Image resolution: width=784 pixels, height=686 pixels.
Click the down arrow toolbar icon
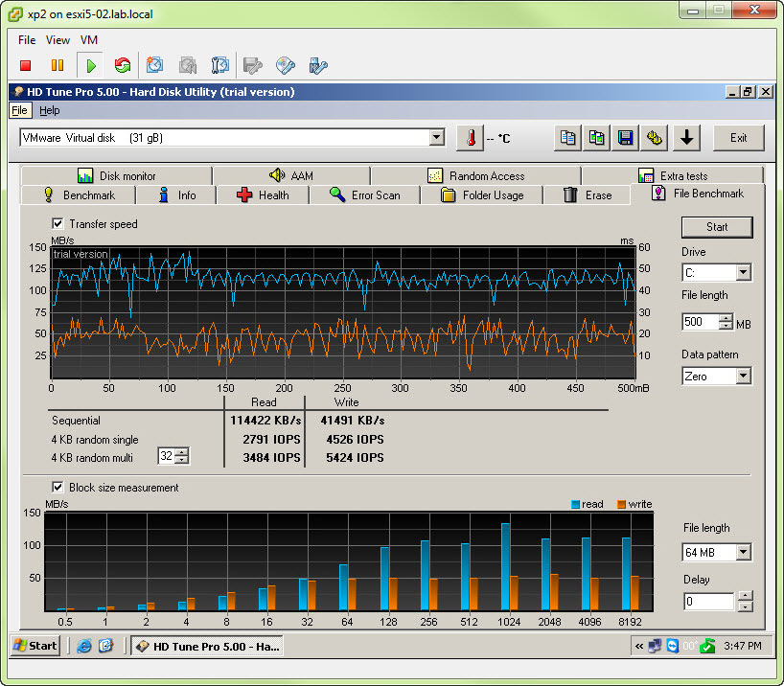click(x=685, y=138)
